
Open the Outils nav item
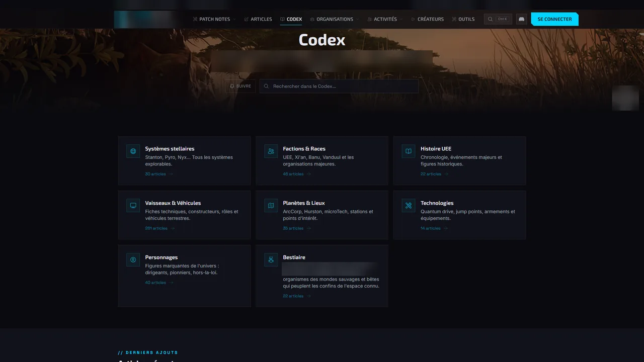click(463, 19)
